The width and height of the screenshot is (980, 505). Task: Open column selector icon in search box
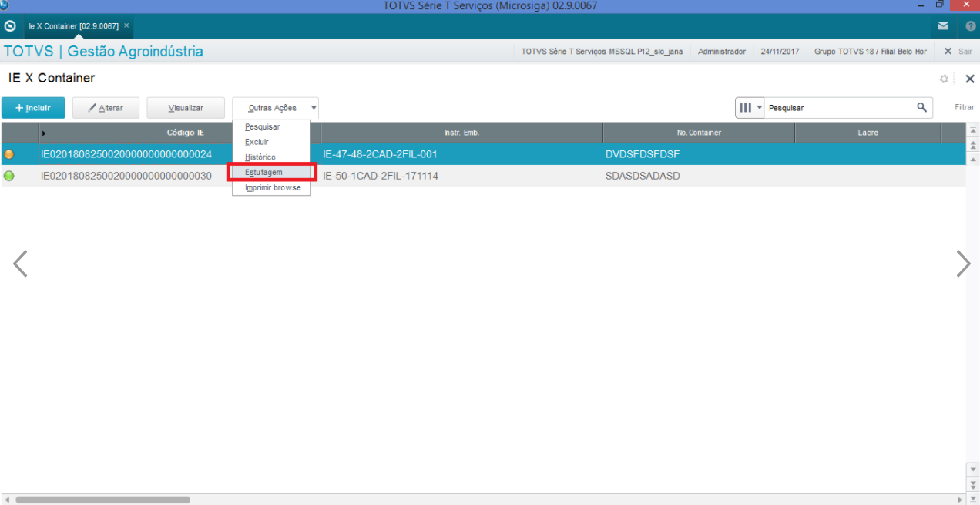click(x=750, y=108)
